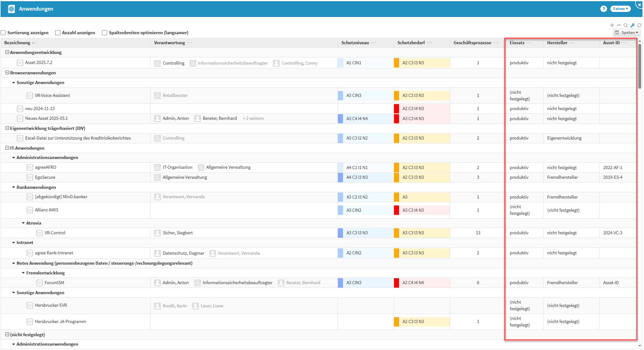644x350 pixels.
Task: Click the blue wrench settings icon
Action: 632,25
